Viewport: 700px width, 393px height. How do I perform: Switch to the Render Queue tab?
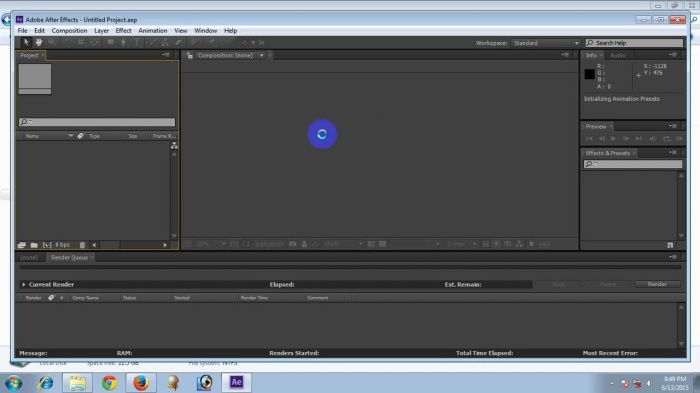[69, 258]
